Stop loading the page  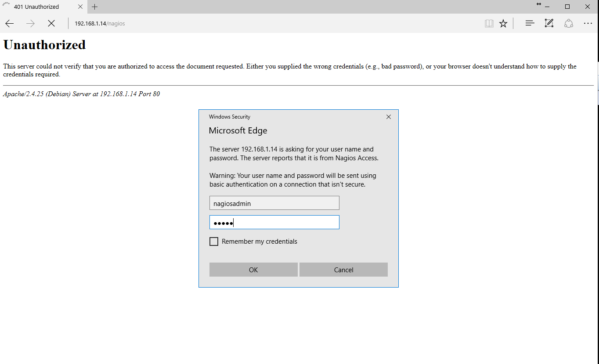(51, 24)
